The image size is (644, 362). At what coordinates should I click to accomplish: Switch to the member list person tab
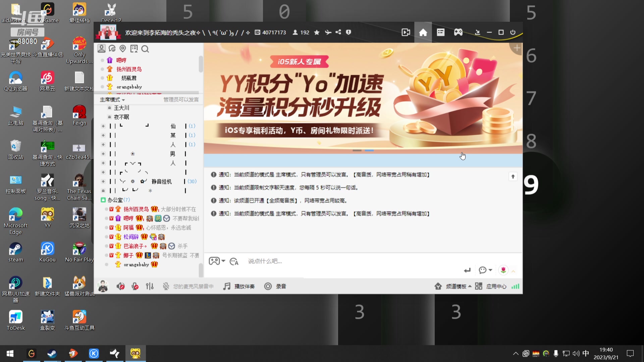(102, 48)
